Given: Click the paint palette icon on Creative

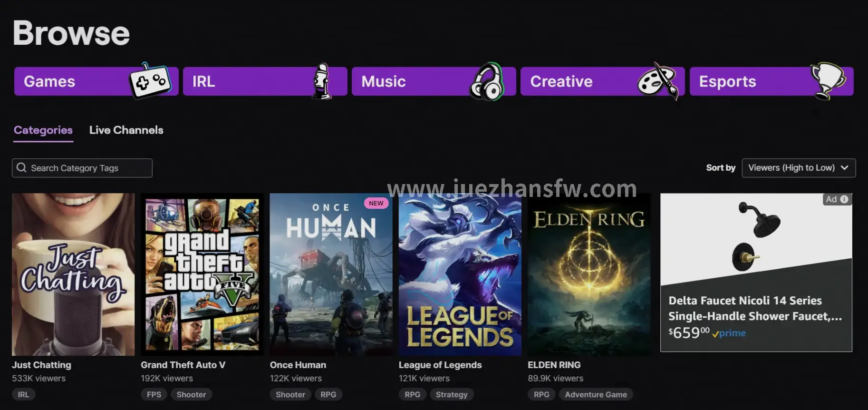Looking at the screenshot, I should [x=657, y=81].
